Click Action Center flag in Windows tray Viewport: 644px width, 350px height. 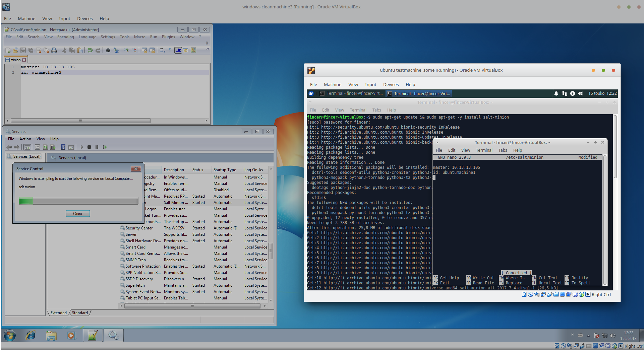click(597, 335)
